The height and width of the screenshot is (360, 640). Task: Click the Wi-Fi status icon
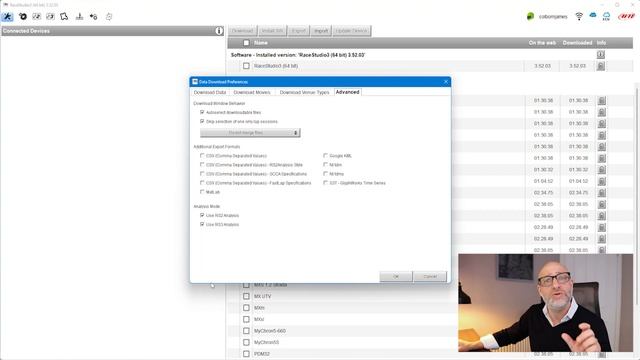point(579,16)
